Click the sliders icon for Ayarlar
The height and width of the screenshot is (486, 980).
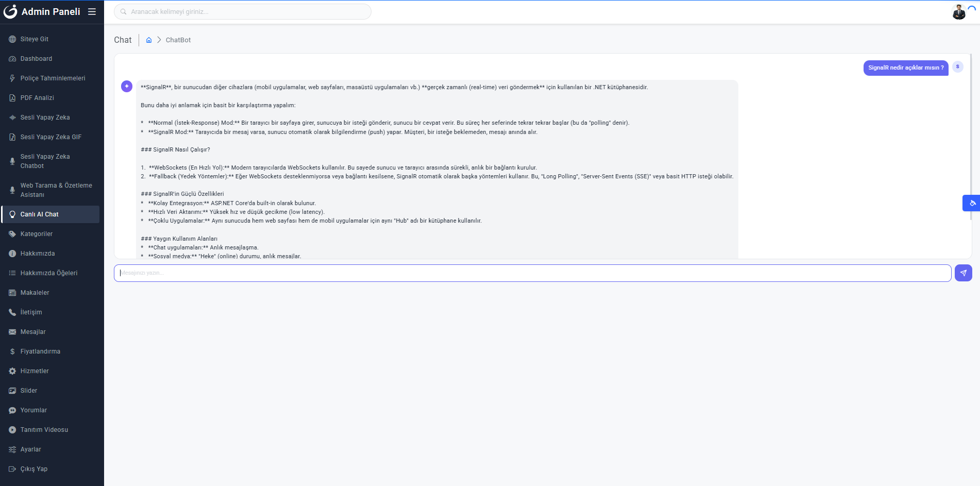pyautogui.click(x=12, y=449)
